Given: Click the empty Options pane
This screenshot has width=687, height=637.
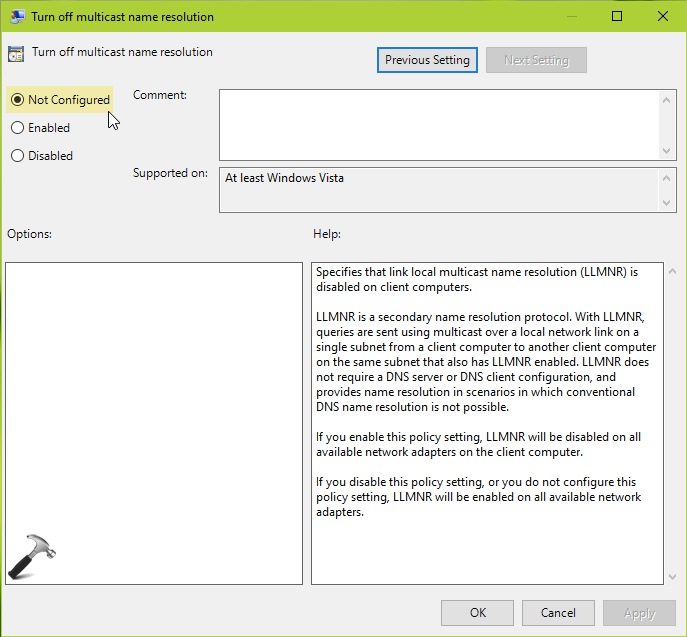Looking at the screenshot, I should point(154,423).
